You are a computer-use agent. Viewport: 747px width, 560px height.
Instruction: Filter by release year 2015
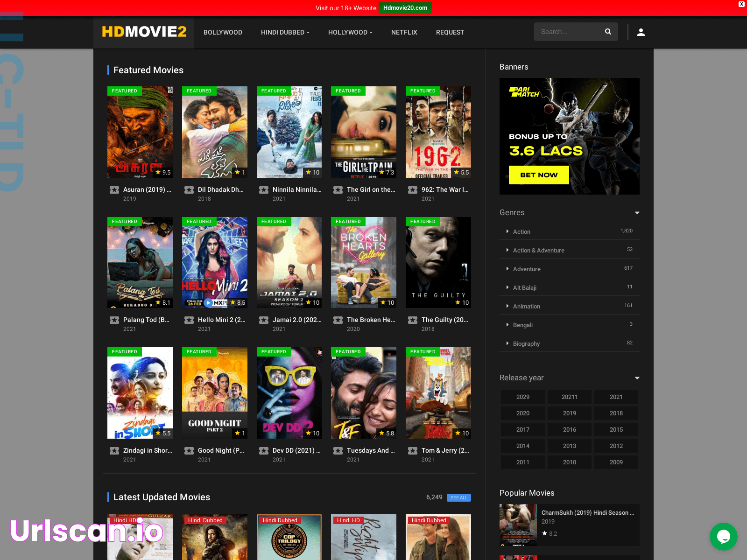(x=616, y=429)
